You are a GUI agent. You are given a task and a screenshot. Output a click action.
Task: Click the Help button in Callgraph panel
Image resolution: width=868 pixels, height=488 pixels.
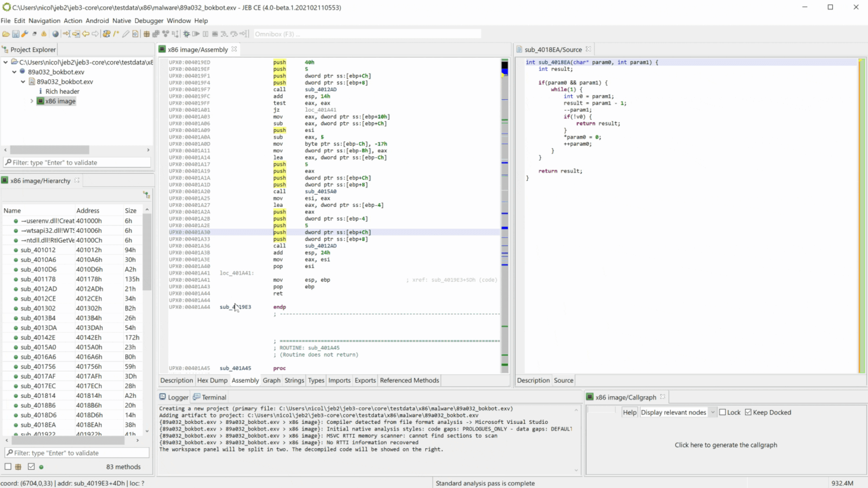629,412
